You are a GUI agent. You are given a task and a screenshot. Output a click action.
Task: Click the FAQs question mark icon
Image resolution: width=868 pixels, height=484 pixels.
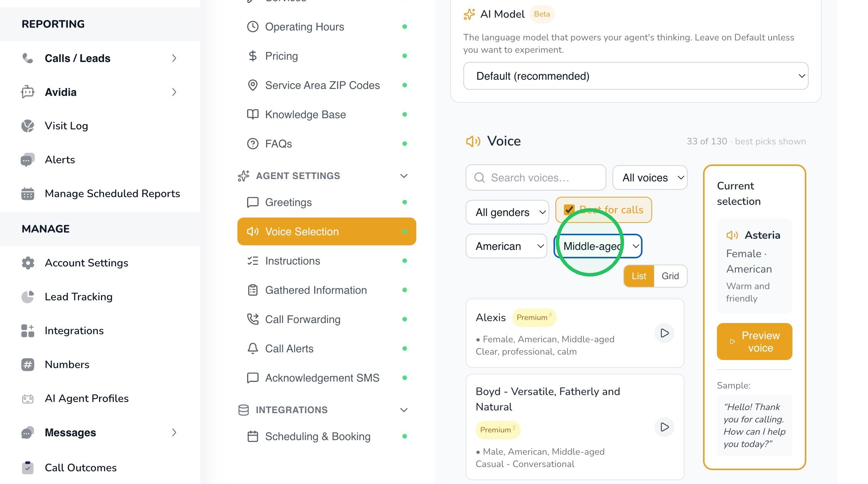[253, 144]
